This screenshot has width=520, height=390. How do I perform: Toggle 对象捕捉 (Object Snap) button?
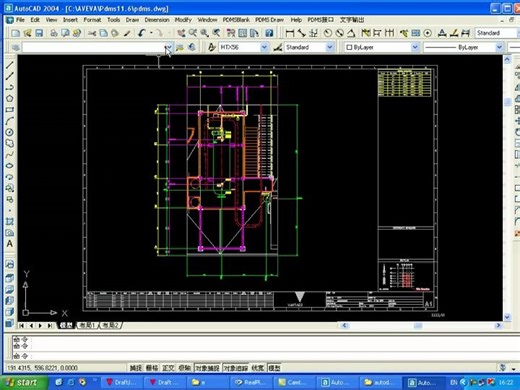(207, 368)
